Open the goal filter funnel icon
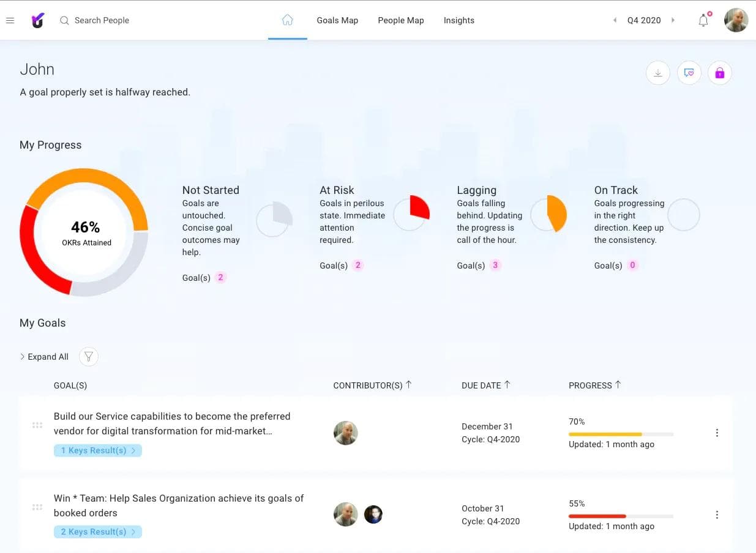The width and height of the screenshot is (756, 553). click(88, 356)
